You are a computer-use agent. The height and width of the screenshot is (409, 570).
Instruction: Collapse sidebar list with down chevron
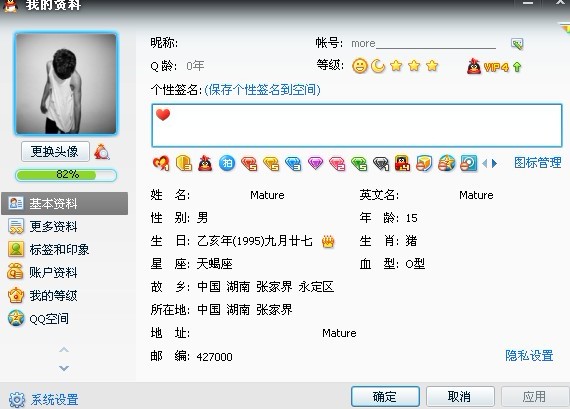[x=64, y=368]
